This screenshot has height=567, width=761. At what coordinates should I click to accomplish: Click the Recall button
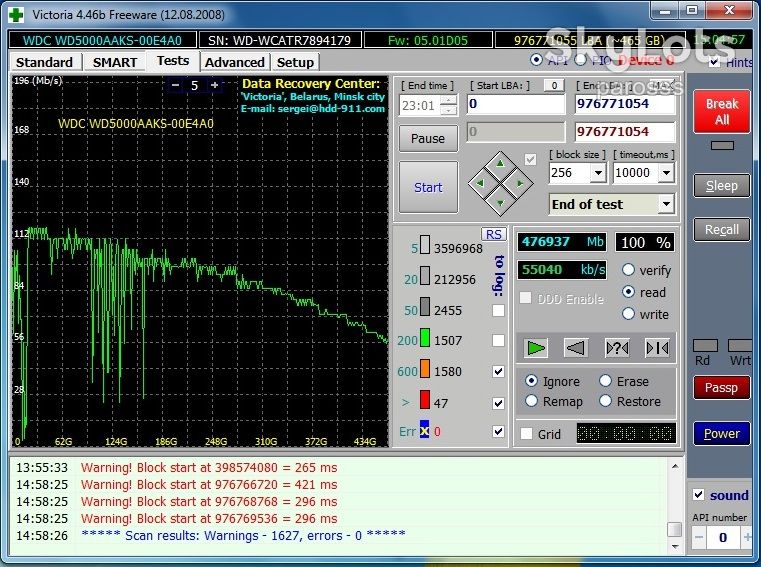(x=722, y=229)
